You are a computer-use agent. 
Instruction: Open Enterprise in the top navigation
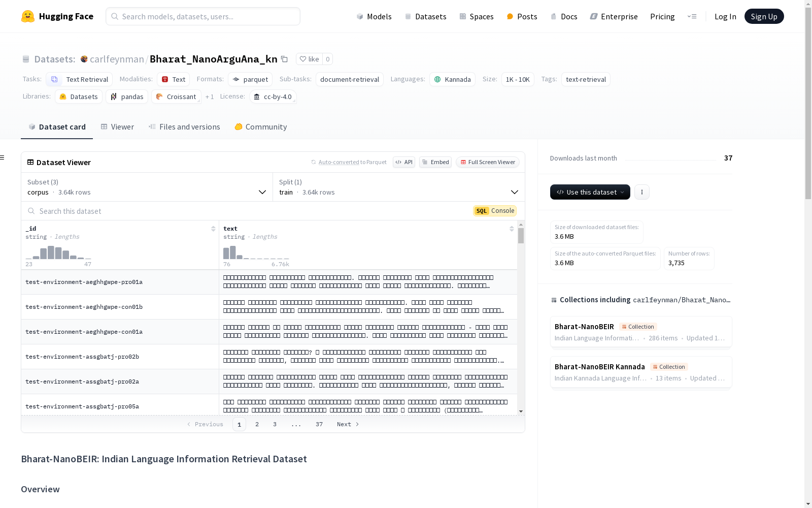coord(614,16)
